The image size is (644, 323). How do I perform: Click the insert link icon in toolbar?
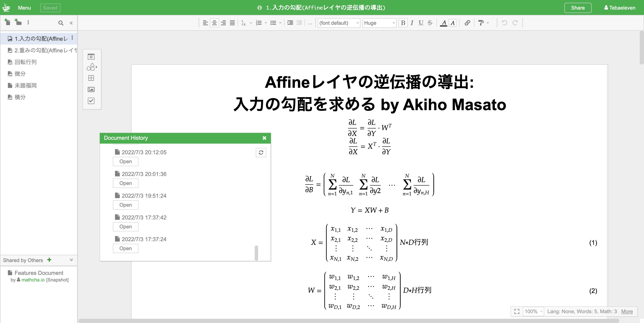click(x=467, y=23)
